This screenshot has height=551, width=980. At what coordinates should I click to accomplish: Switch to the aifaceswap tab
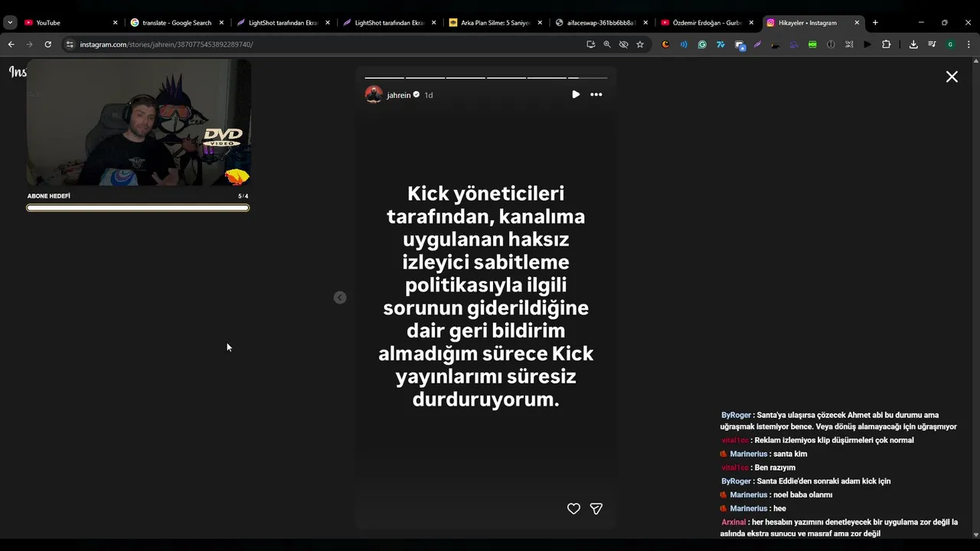pos(601,23)
